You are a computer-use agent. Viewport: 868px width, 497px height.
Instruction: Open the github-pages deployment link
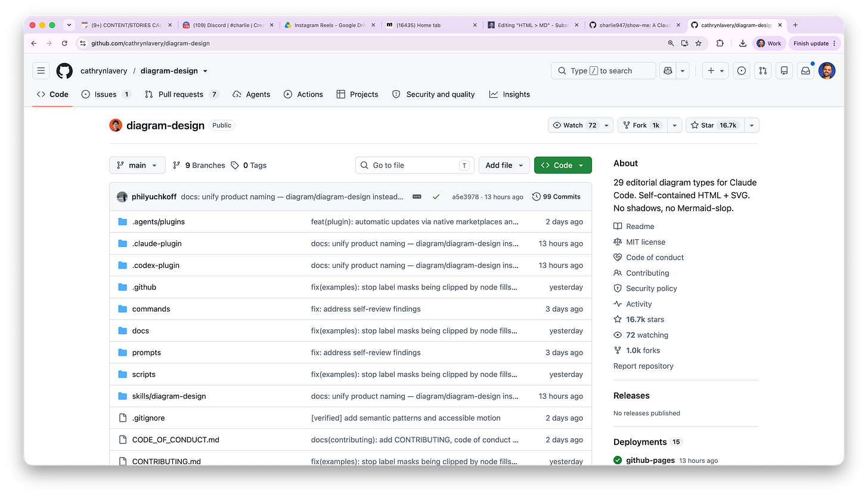(x=651, y=460)
